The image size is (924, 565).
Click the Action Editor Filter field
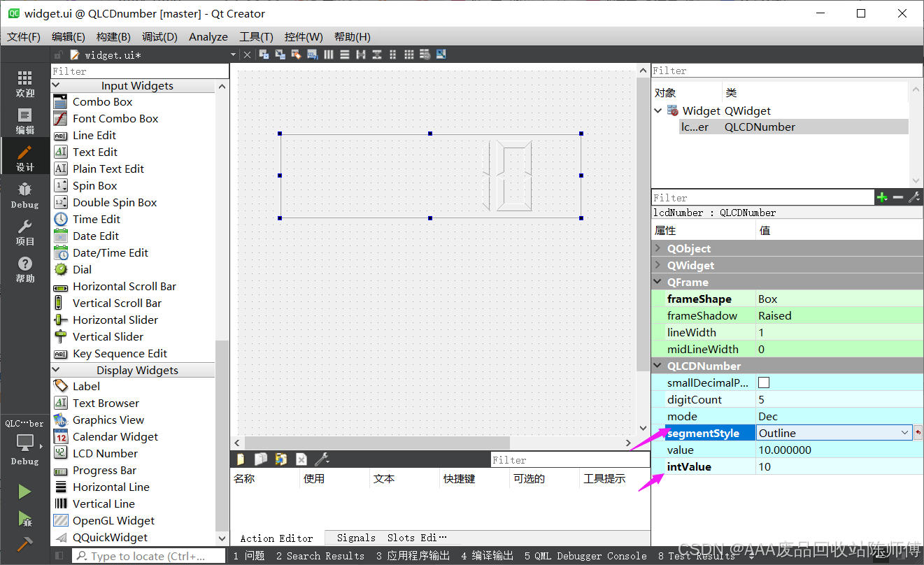click(570, 460)
